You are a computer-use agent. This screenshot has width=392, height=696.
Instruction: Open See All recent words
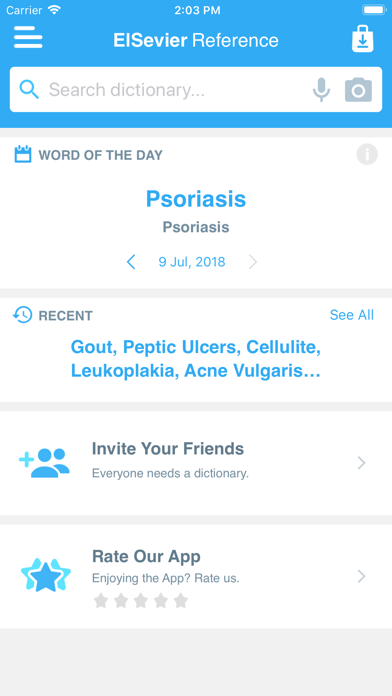pos(352,315)
